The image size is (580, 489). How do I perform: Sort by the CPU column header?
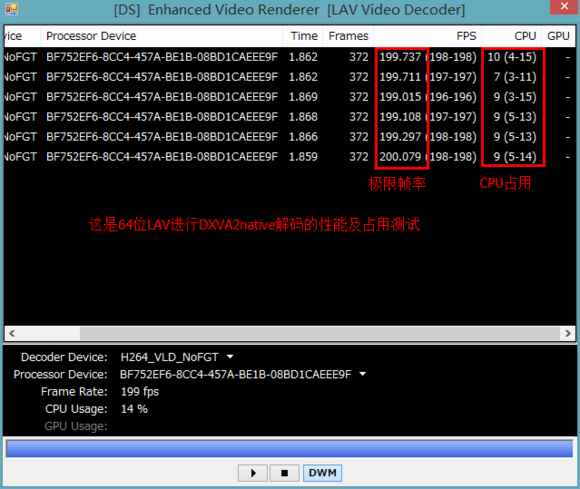coord(512,36)
